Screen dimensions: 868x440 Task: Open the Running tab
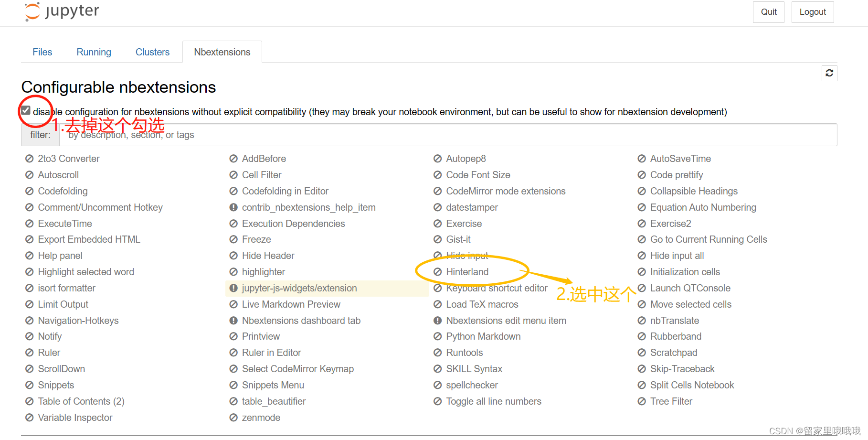pos(94,52)
